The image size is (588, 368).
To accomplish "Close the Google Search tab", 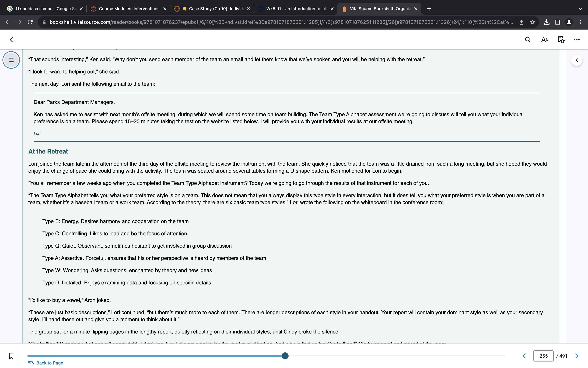I will 81,9.
